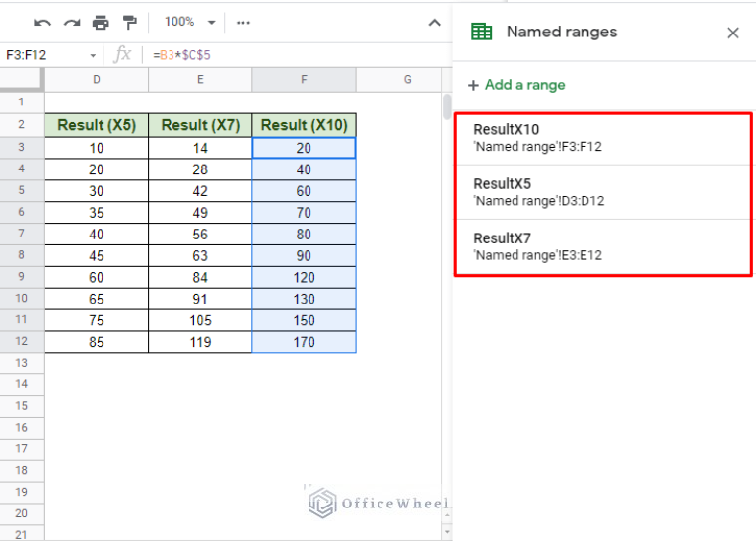Expand the name box dropdown arrow

pos(93,55)
